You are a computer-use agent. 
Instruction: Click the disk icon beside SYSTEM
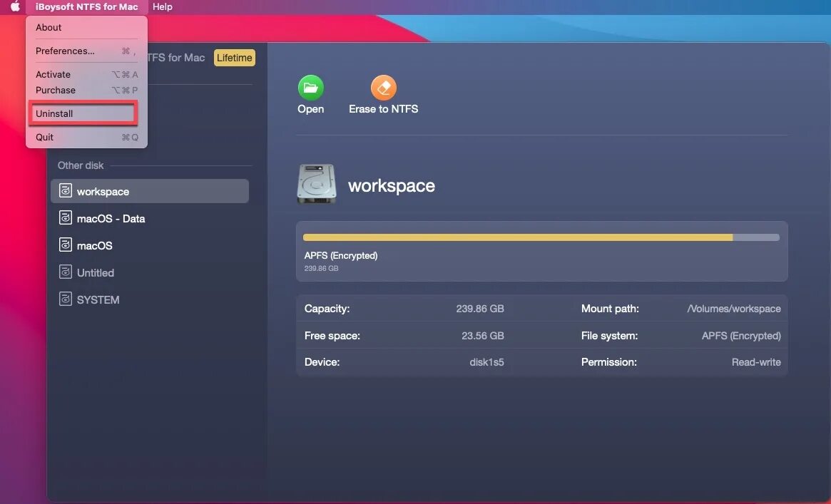pyautogui.click(x=65, y=299)
